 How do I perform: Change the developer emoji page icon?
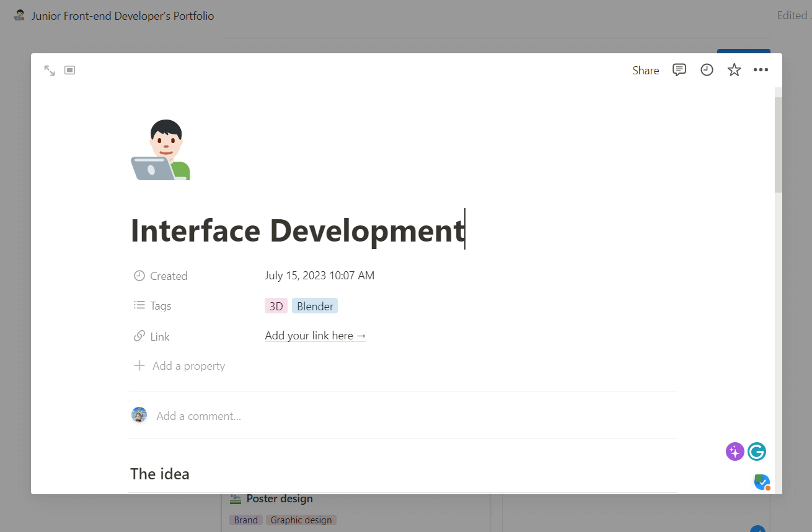[161, 150]
